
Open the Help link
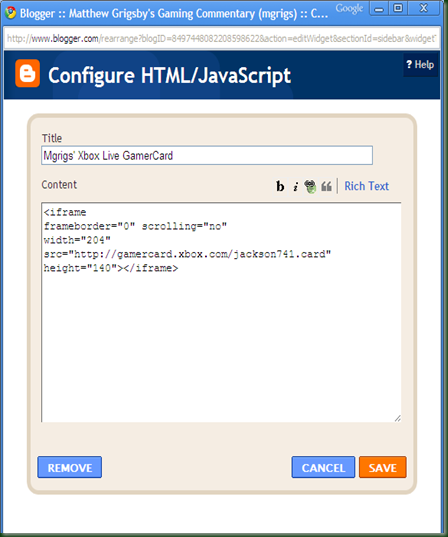tap(420, 64)
